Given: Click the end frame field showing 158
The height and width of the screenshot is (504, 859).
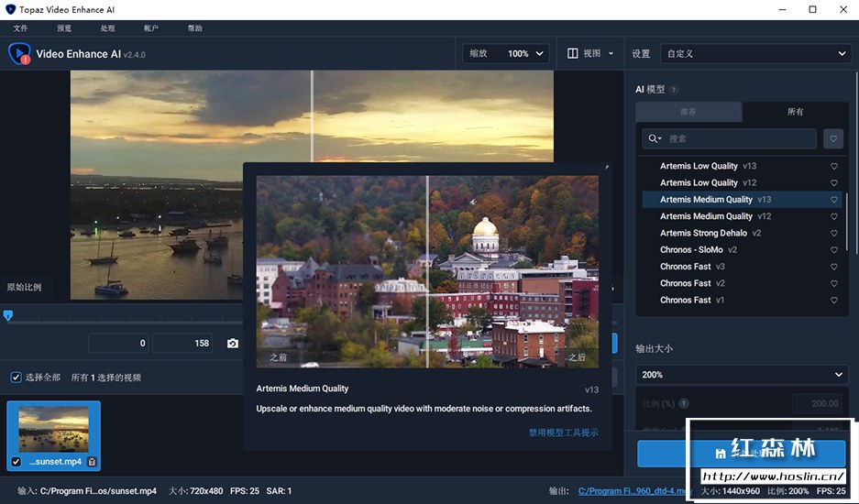Looking at the screenshot, I should [x=182, y=344].
